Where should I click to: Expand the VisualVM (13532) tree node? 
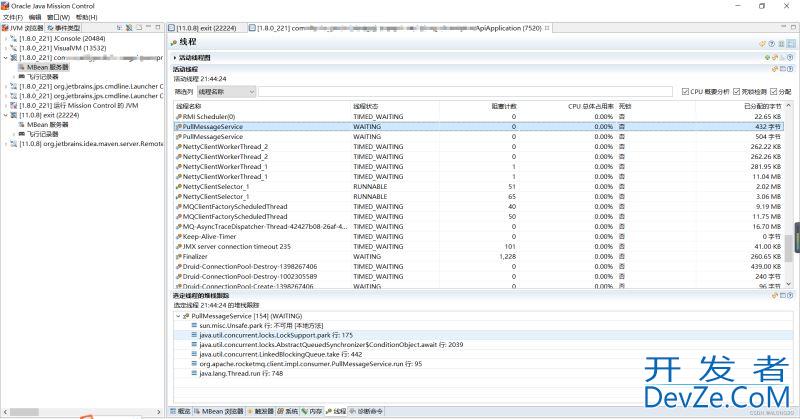tap(6, 48)
